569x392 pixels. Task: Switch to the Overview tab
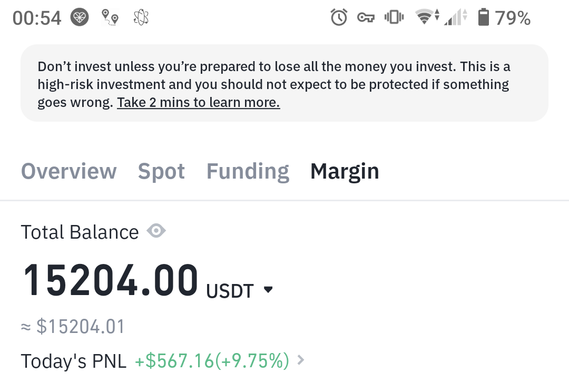coord(68,171)
